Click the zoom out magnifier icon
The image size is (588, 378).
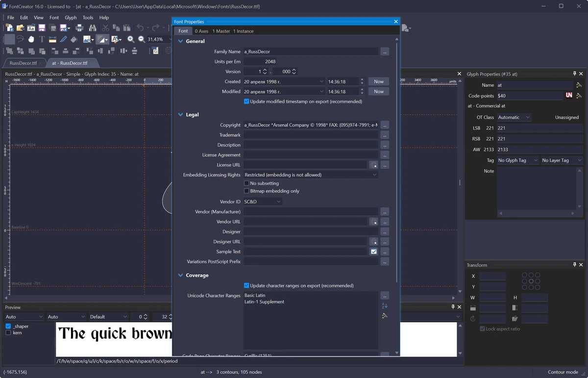click(142, 39)
